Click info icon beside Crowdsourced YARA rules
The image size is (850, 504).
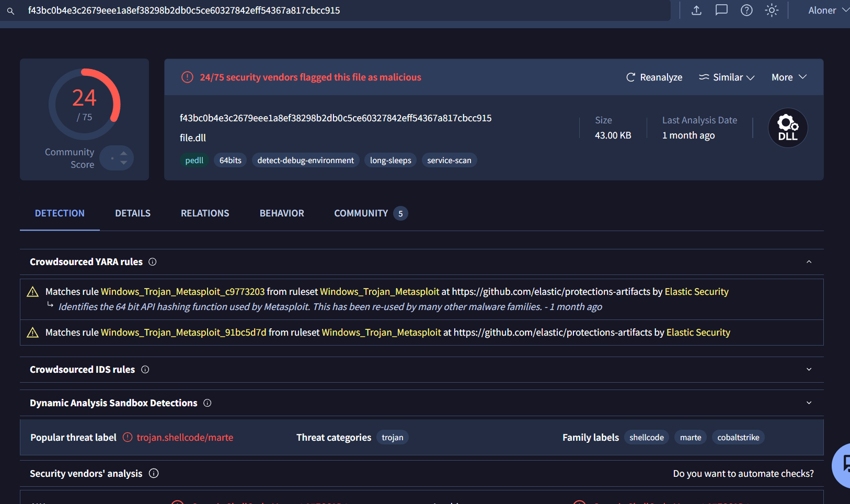(x=153, y=262)
